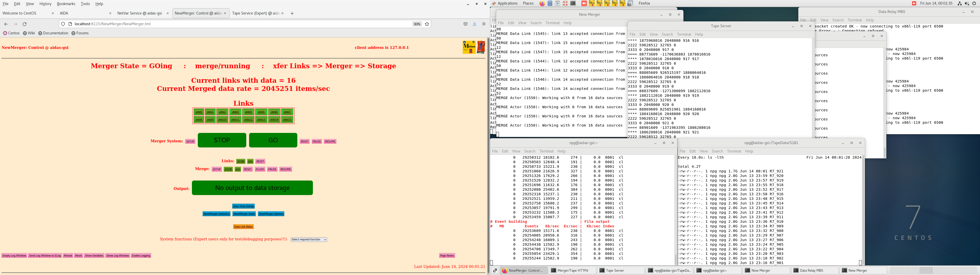980x275 pixels.
Task: Reload the NewMerger page in the browser
Action: (25, 24)
